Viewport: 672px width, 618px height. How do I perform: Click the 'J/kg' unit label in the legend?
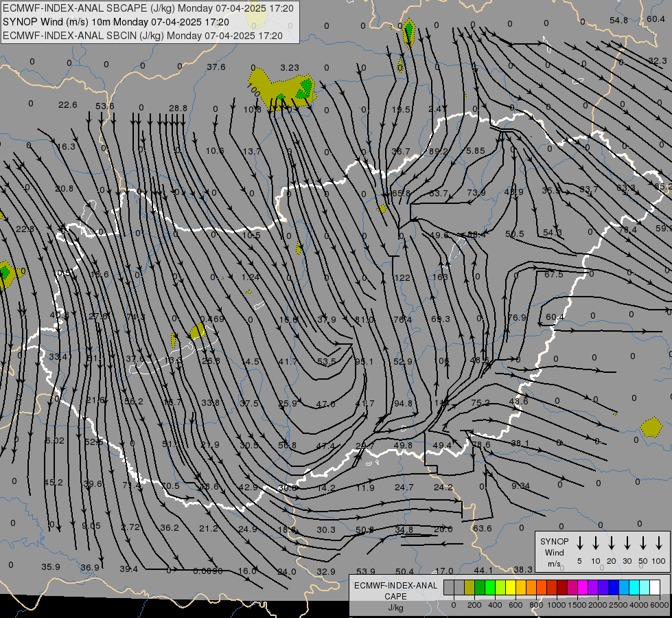click(x=395, y=608)
